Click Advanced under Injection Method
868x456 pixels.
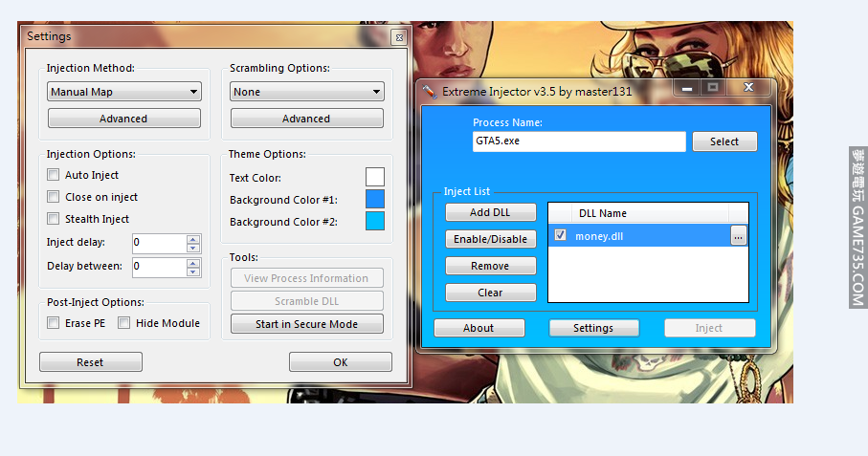(x=124, y=119)
